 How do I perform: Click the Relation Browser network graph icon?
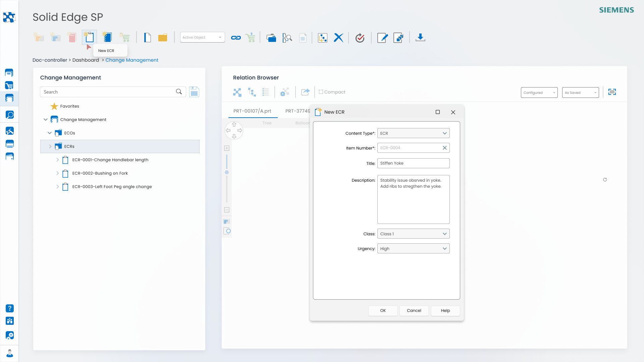(x=237, y=92)
